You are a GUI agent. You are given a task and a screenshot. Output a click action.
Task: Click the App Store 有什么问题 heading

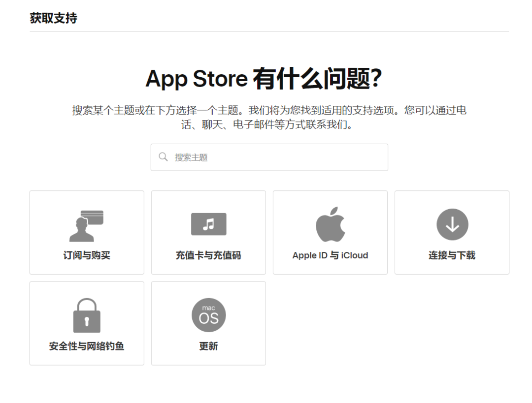click(264, 79)
